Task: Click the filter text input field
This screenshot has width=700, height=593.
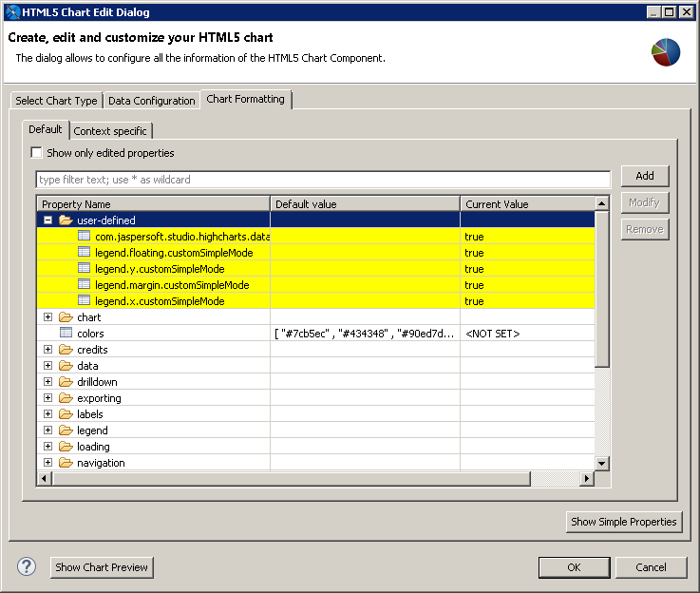Action: point(323,180)
